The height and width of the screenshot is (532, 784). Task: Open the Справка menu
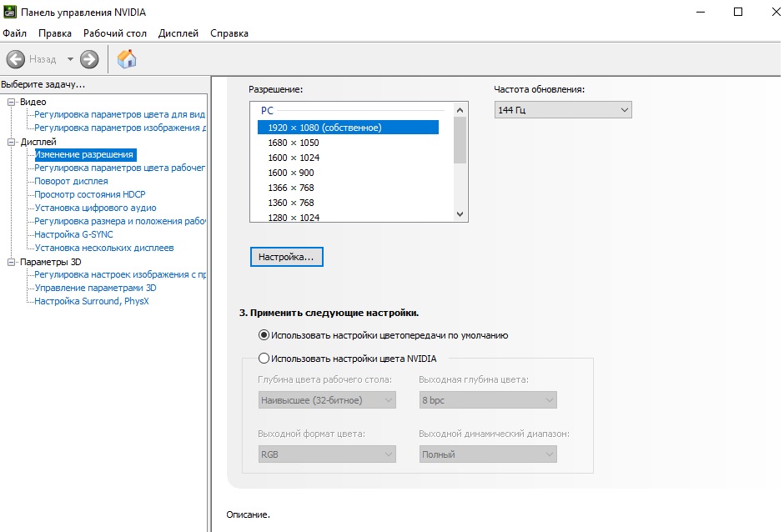coord(229,33)
